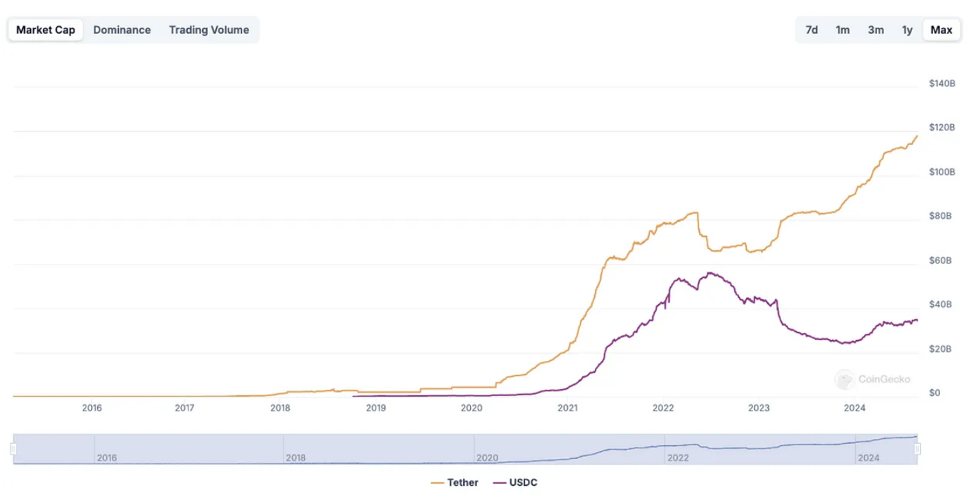
Task: Choose the 3m time range
Action: pyautogui.click(x=876, y=30)
